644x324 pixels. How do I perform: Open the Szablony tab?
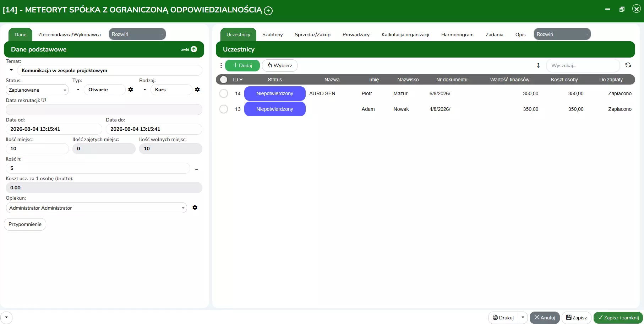273,34
